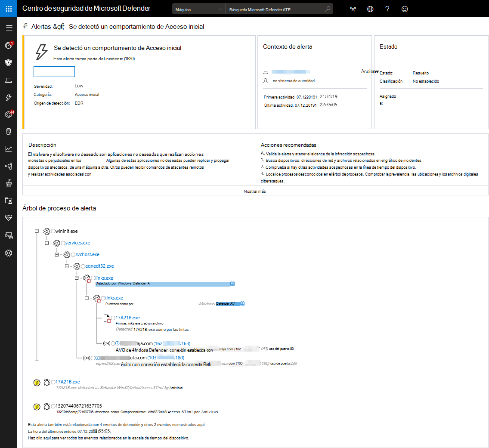Select the circle beside 17A21B.exe file node
Image resolution: width=489 pixels, height=448 pixels.
click(x=113, y=318)
